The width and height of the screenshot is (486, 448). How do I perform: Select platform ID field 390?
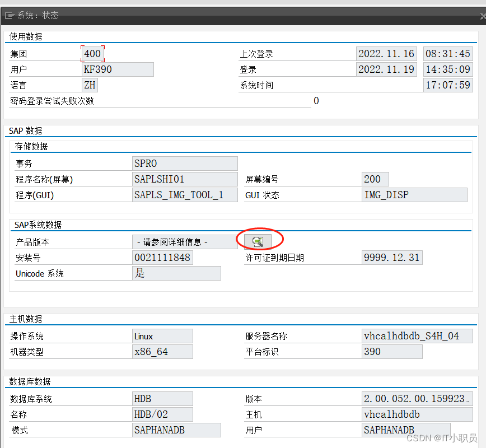392,352
